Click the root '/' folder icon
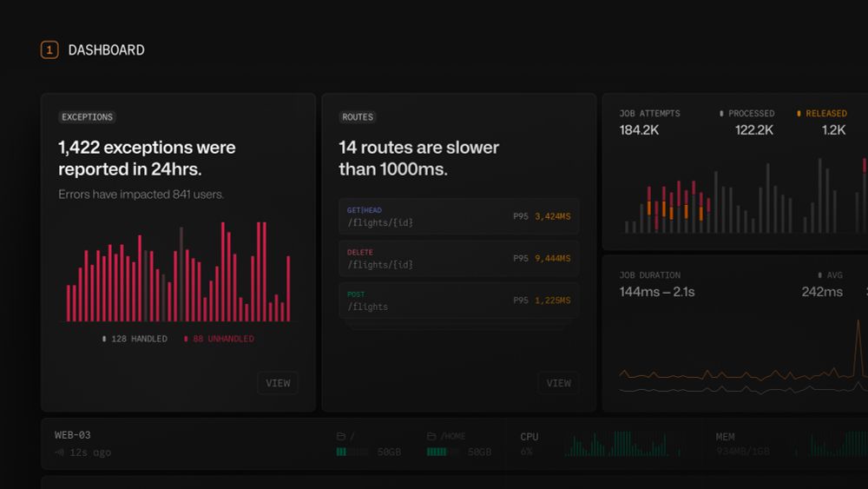The image size is (868, 489). tap(341, 436)
